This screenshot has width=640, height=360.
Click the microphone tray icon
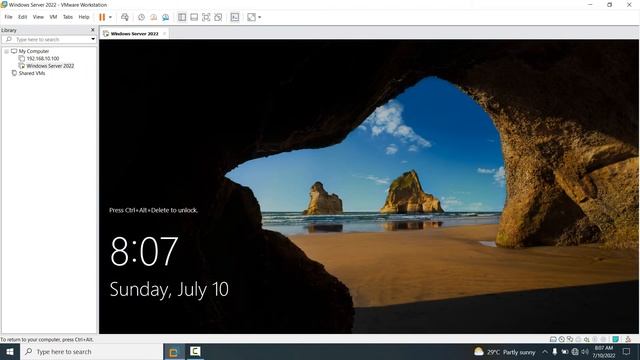click(555, 352)
